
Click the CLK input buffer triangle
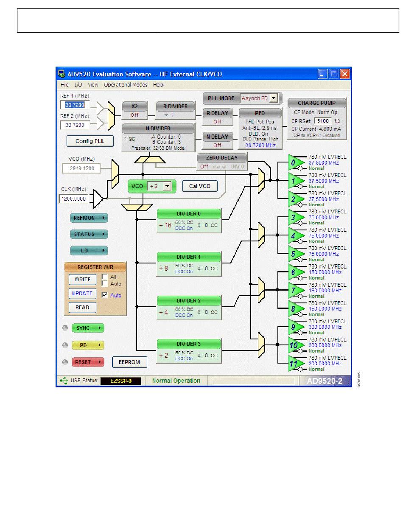click(x=98, y=199)
